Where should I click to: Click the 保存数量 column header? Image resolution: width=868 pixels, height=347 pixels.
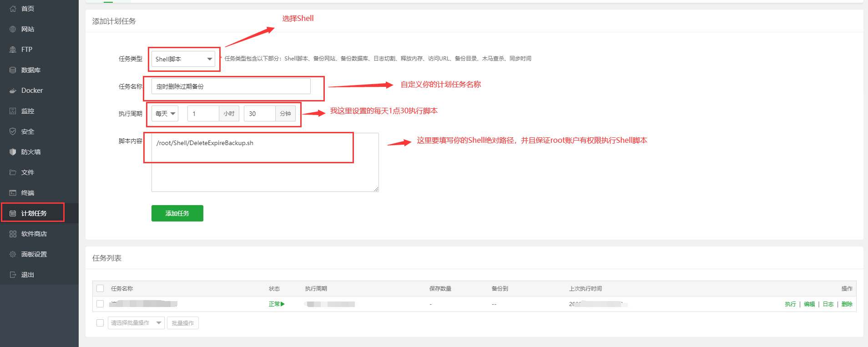[x=440, y=289]
